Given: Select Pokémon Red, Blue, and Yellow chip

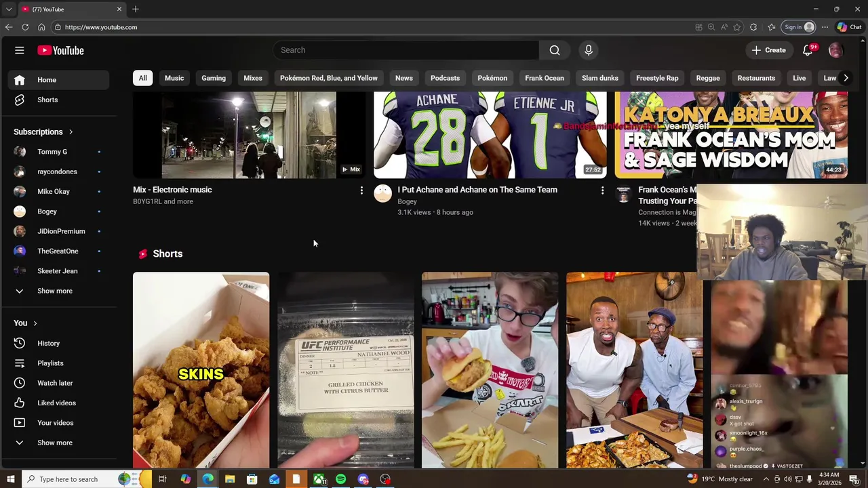Looking at the screenshot, I should coord(329,78).
